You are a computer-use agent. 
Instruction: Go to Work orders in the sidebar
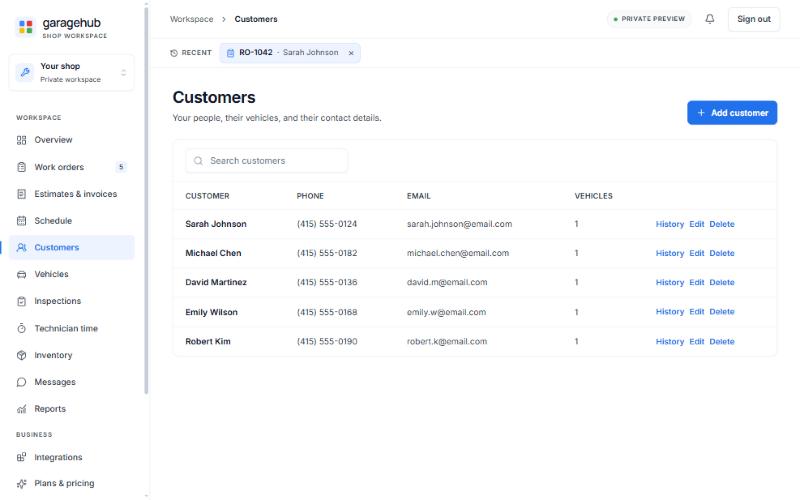[x=71, y=167]
